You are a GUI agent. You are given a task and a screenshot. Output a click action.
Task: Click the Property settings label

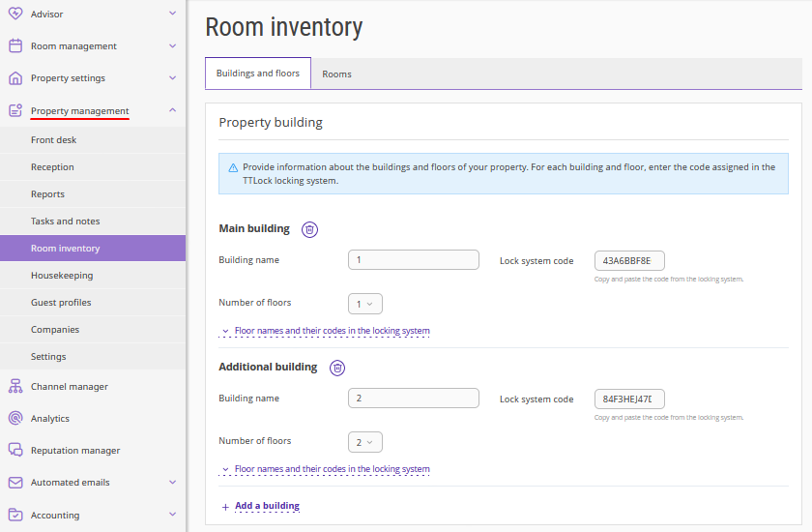(68, 78)
